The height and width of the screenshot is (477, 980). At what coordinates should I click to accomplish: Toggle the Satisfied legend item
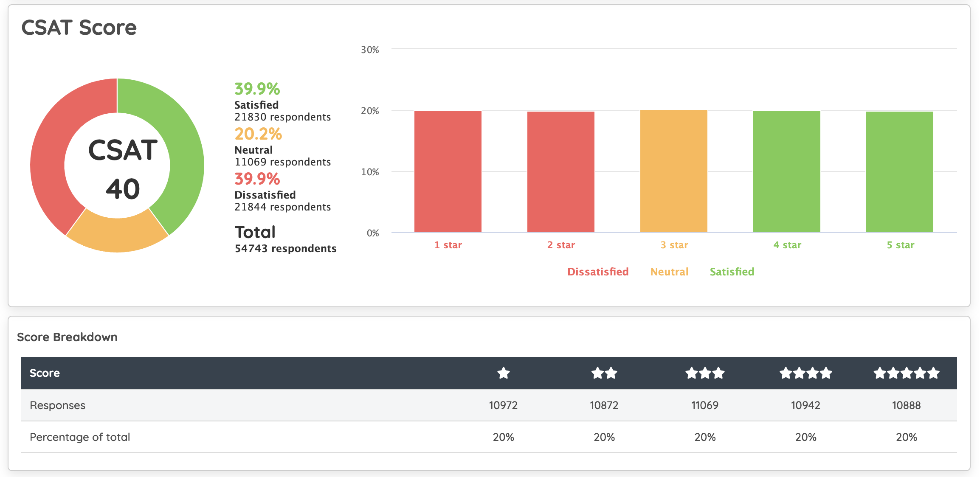coord(732,272)
